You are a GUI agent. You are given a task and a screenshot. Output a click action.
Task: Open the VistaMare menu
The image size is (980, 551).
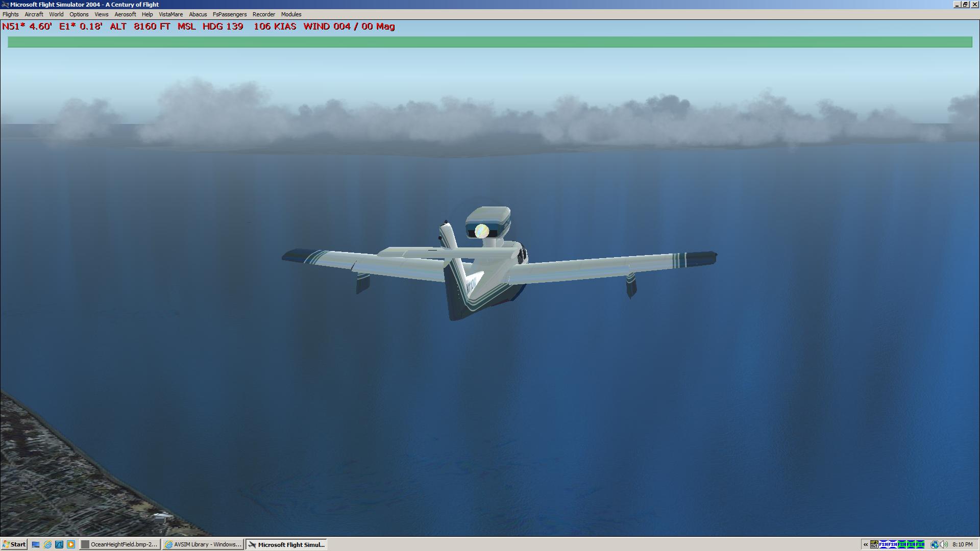click(170, 14)
